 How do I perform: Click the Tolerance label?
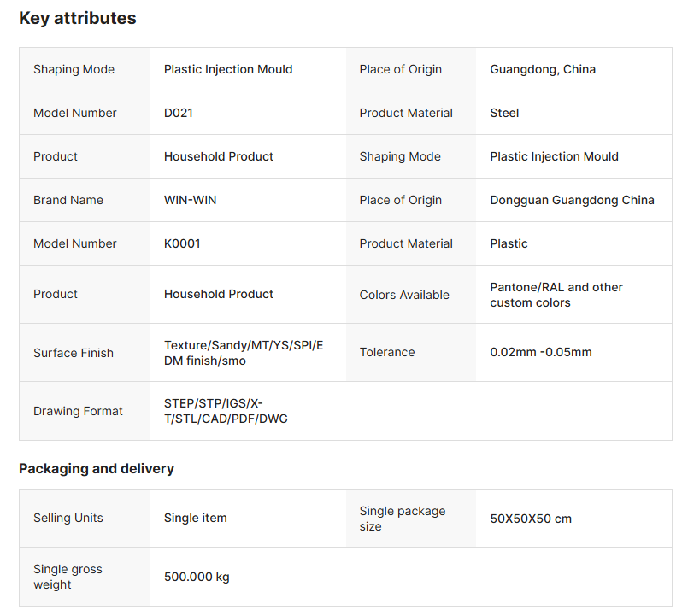tap(387, 352)
